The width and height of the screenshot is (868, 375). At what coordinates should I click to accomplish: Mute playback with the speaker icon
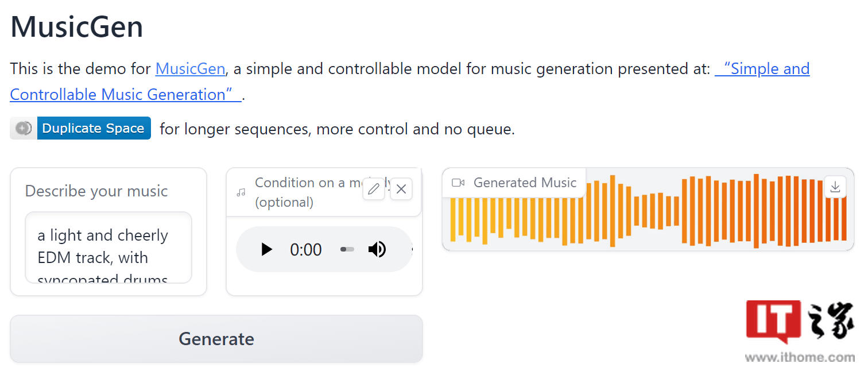pyautogui.click(x=378, y=249)
